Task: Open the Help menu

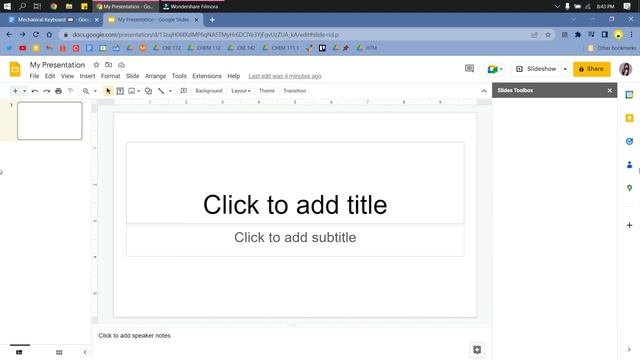Action: (233, 76)
